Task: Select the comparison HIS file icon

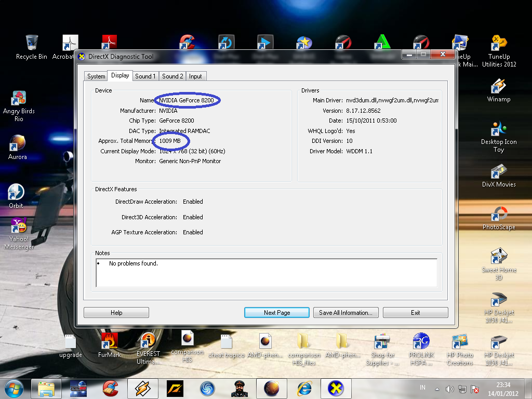Action: tap(187, 347)
